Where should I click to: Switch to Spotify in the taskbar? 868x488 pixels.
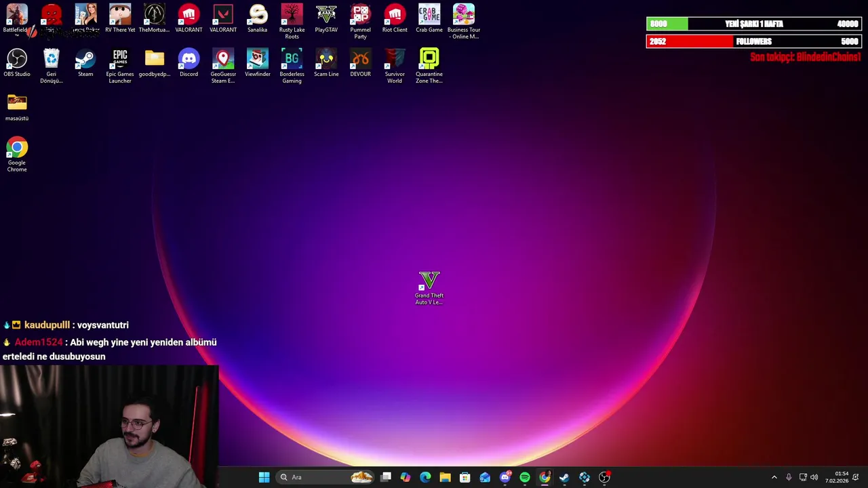[525, 477]
